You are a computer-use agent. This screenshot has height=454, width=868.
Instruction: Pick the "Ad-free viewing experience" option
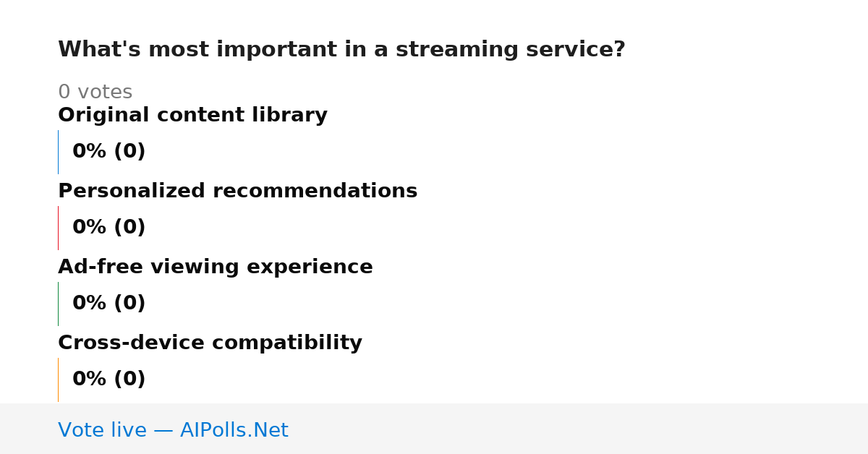pos(216,267)
